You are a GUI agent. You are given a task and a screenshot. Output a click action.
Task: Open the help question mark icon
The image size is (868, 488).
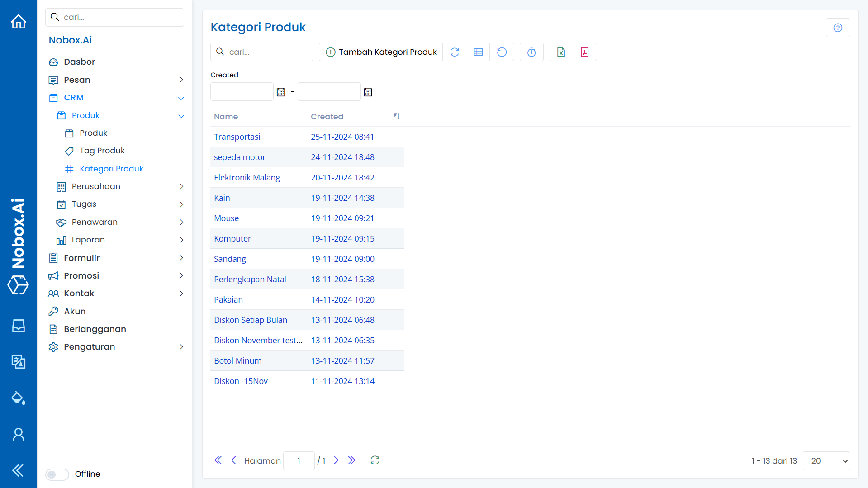[x=838, y=28]
